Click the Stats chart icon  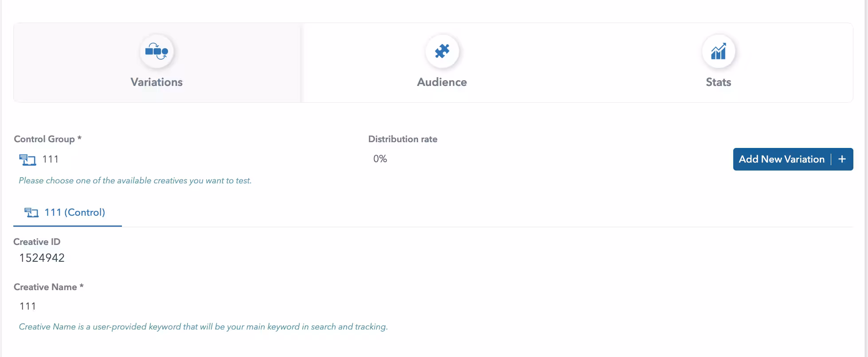point(718,51)
